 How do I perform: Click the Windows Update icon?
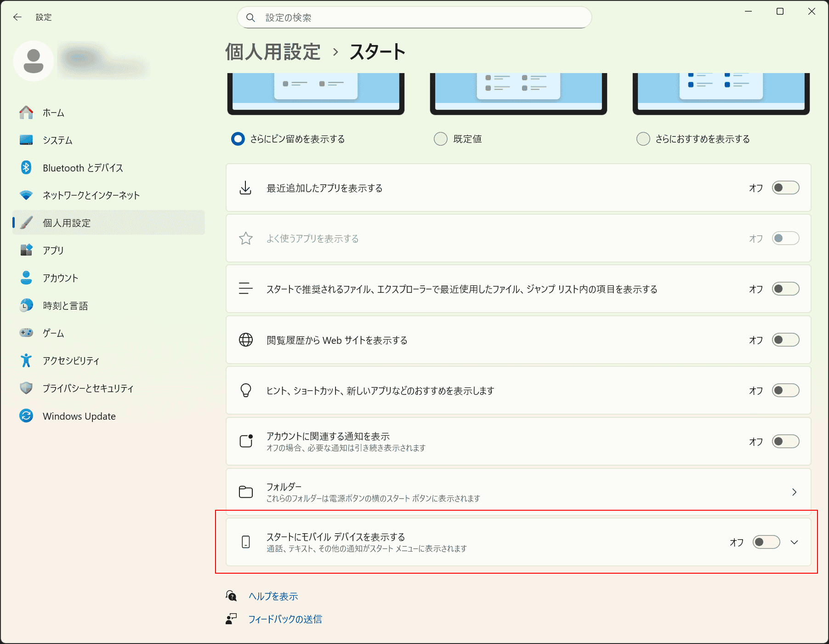click(x=26, y=416)
